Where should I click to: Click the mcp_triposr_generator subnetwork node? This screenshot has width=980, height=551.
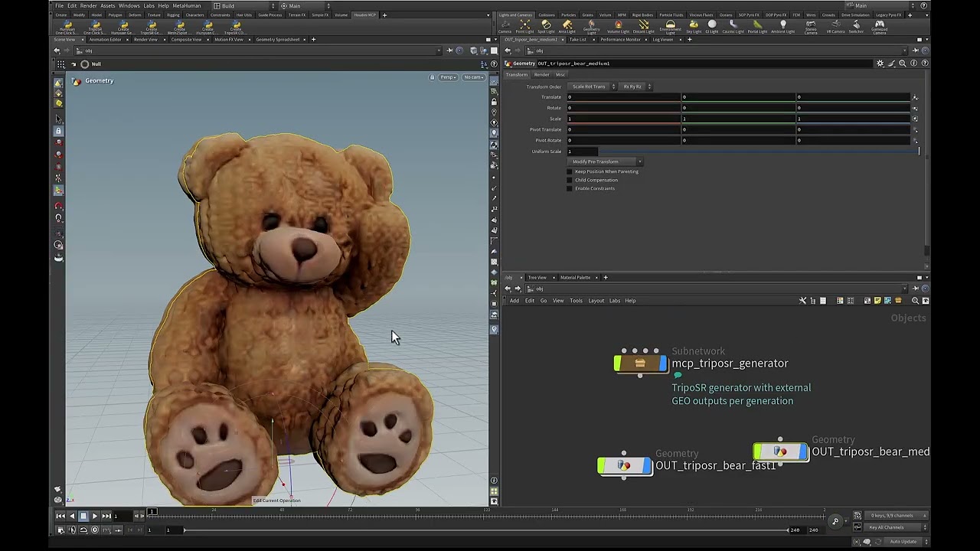pyautogui.click(x=640, y=364)
